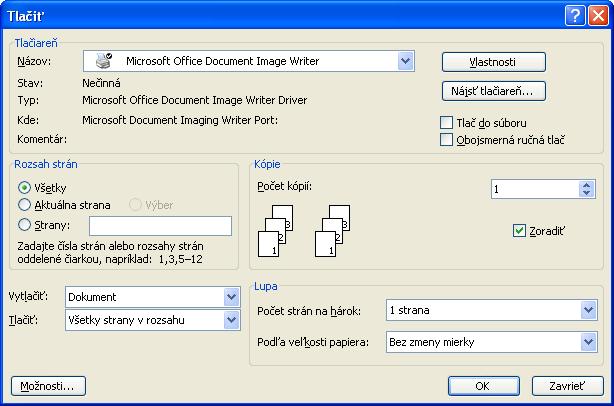Uncheck the Zoradiť checkbox
Viewport: 614px width, 406px height.
point(518,230)
